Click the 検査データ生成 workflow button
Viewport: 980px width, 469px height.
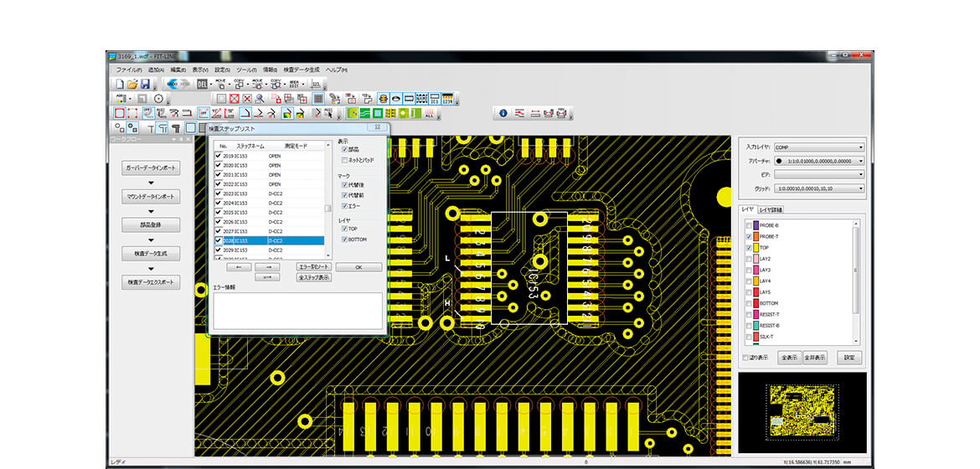pyautogui.click(x=151, y=253)
